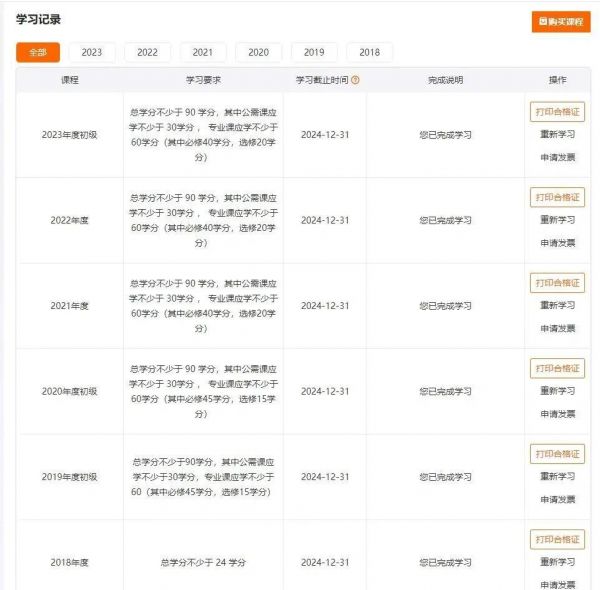Click 您已完成学习 in the 2022年度 row

(x=445, y=220)
